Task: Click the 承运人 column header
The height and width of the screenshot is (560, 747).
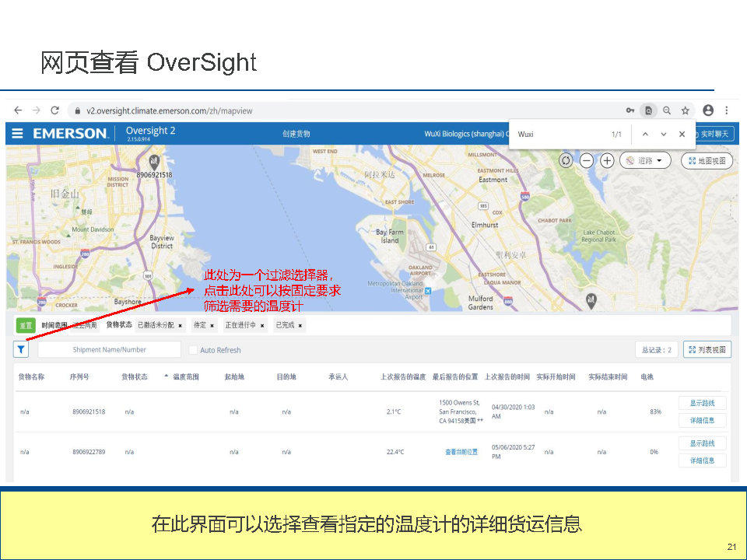Action: (x=338, y=376)
